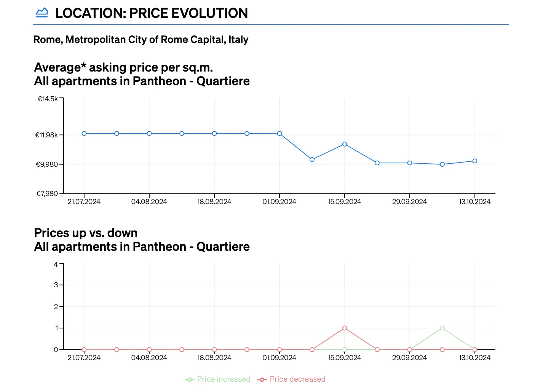543x392 pixels.
Task: Click the "04.08.2024" date label under the asking price chart
Action: click(149, 202)
